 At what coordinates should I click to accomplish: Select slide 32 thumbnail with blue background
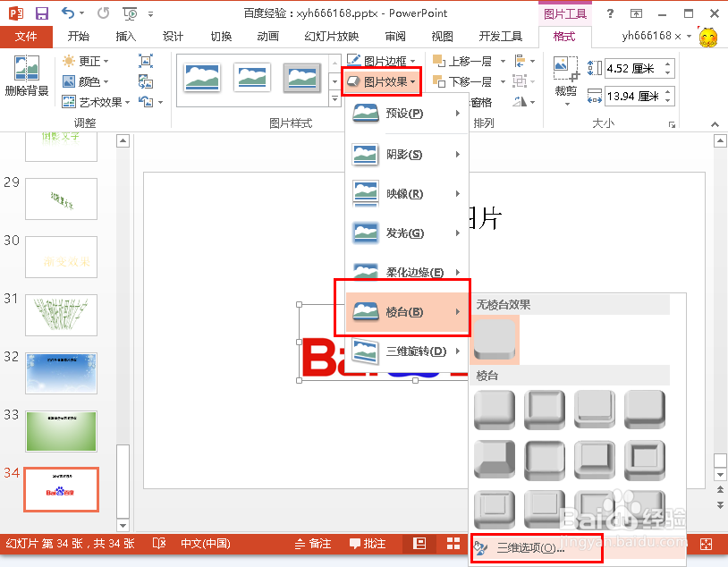pos(62,373)
